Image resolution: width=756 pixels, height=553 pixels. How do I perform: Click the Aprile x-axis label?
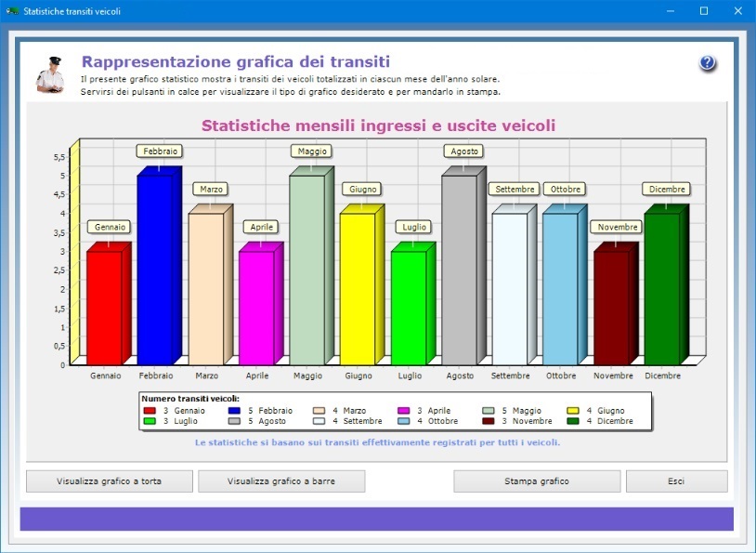257,375
